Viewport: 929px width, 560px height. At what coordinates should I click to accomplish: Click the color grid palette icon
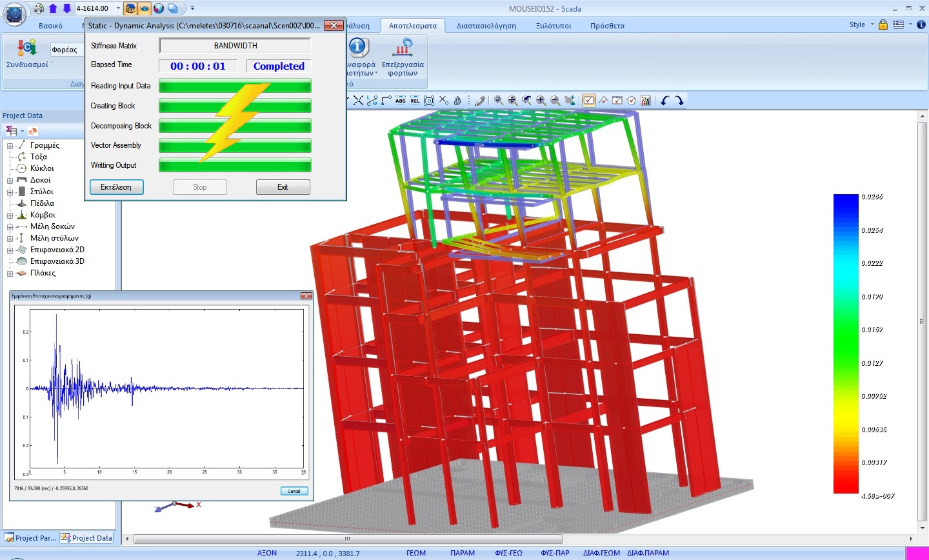646,101
